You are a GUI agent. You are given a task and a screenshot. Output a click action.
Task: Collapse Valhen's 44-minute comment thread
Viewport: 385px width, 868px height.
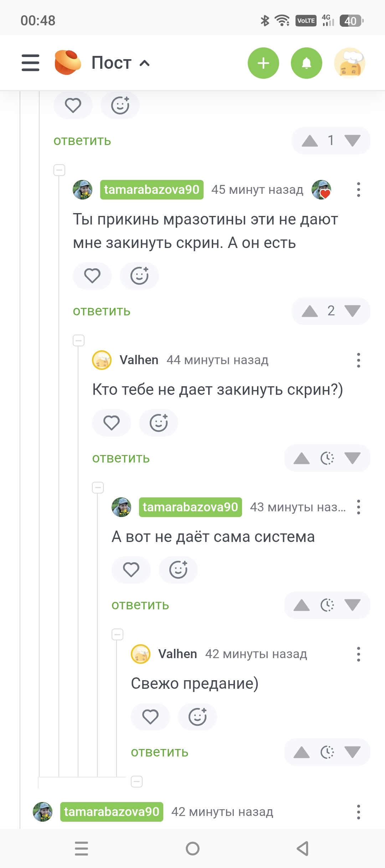tap(79, 341)
